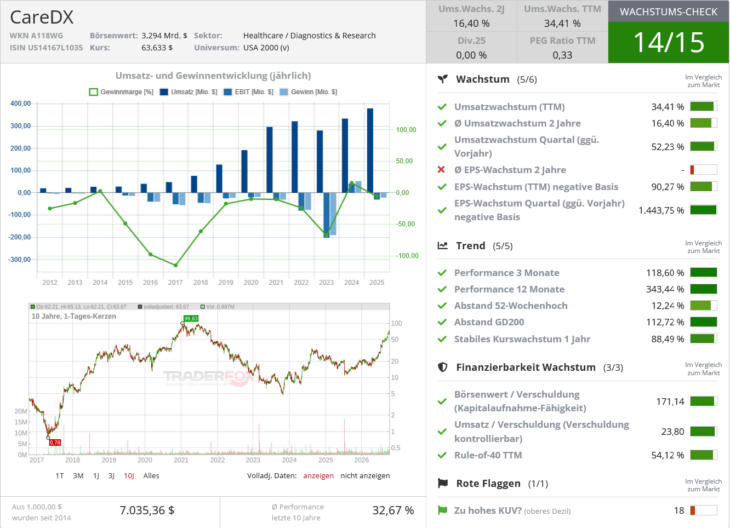Viewport: 730px width, 528px height.
Task: Click the 1.443,75 % EPS growth value
Action: point(661,210)
